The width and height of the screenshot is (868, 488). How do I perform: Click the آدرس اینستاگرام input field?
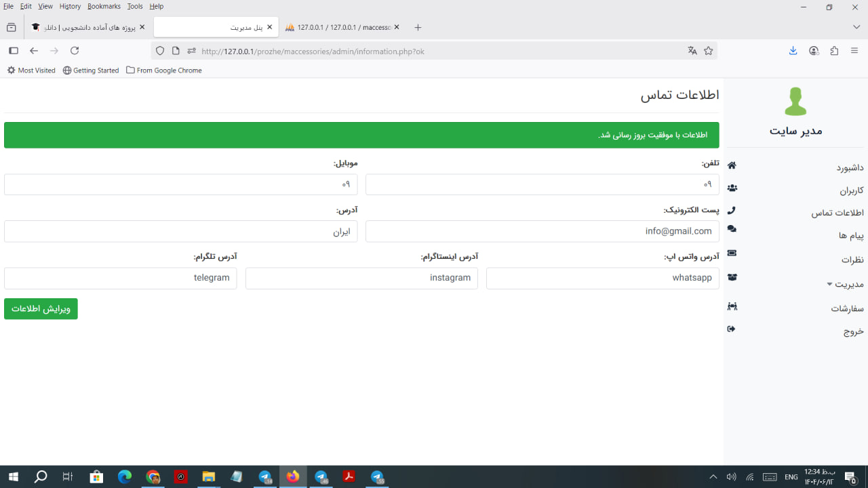[361, 278]
